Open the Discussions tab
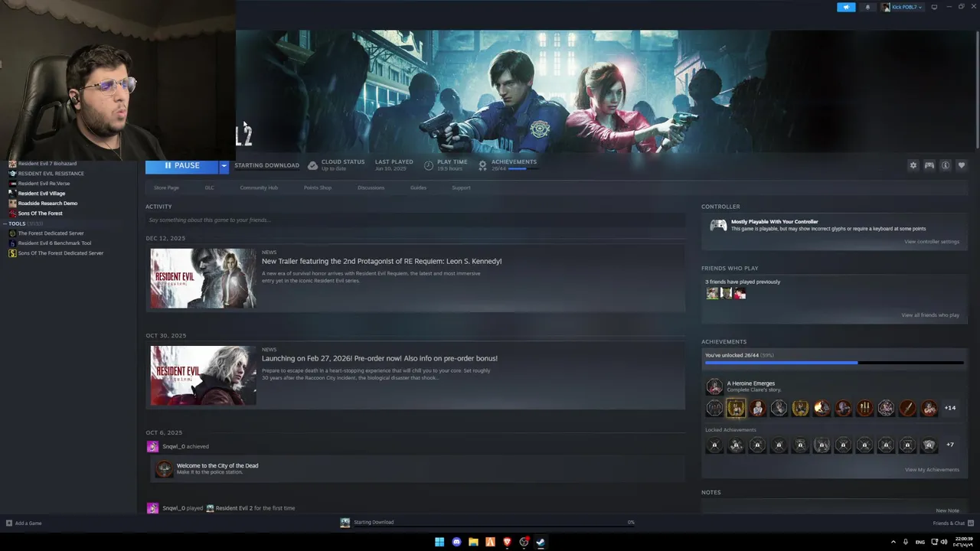Image resolution: width=980 pixels, height=551 pixels. tap(371, 187)
